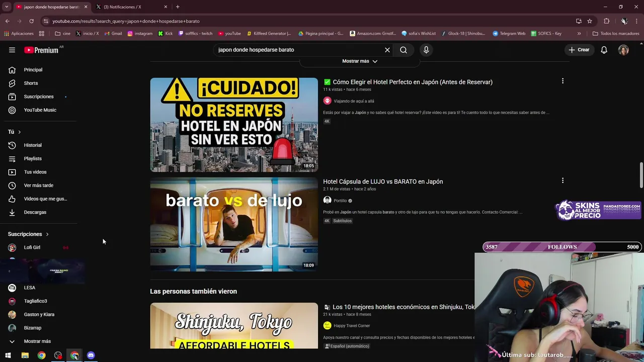This screenshot has height=362, width=644.
Task: Bookmark this page with star icon
Action: (x=590, y=21)
